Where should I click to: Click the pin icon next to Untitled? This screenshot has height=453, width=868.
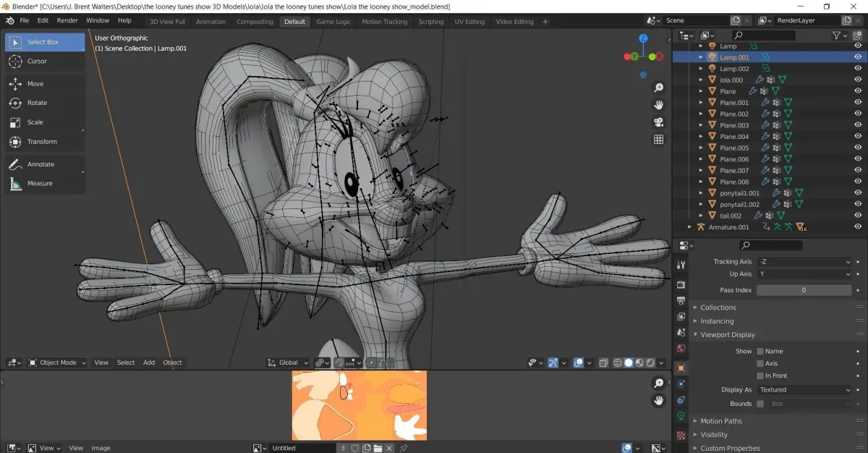[x=404, y=448]
